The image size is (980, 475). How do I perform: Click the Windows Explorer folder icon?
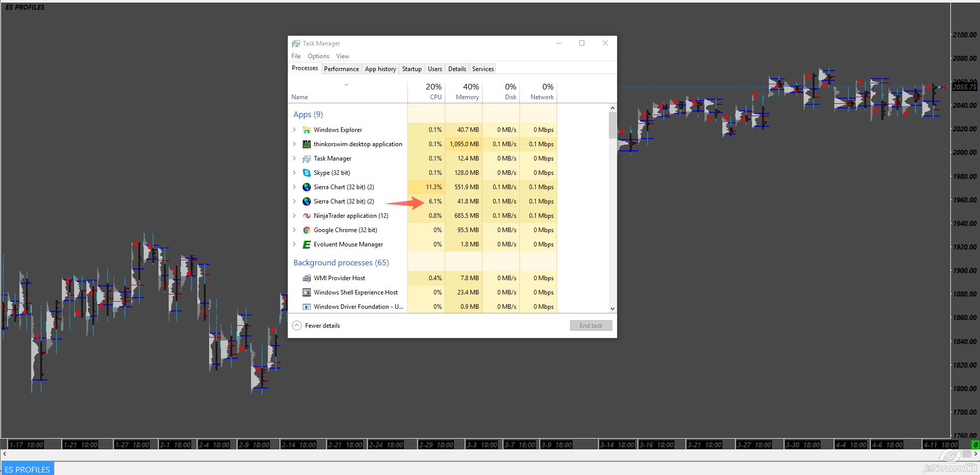(307, 130)
